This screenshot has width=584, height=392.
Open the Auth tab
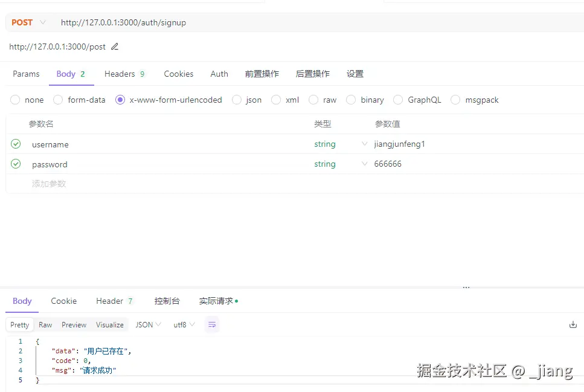tap(219, 74)
